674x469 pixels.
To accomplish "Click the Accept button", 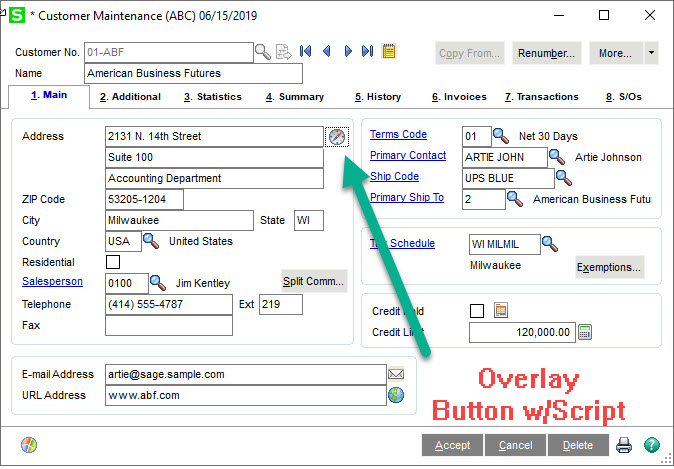I will [453, 445].
